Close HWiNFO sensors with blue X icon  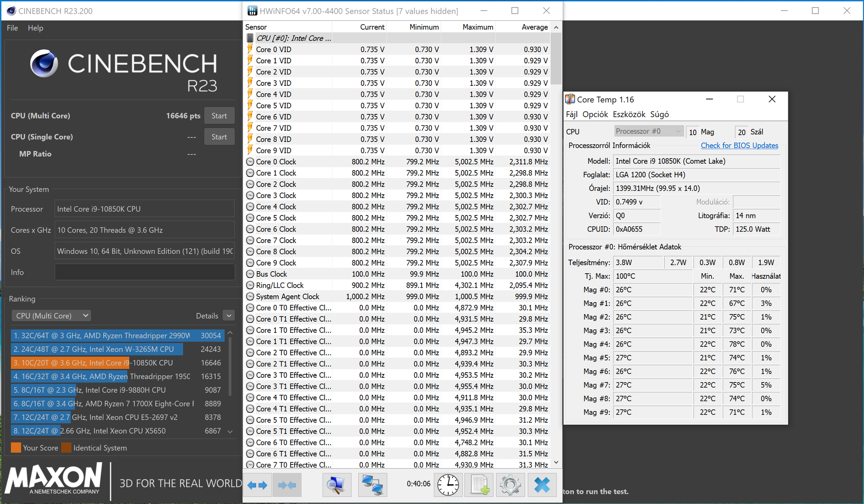point(542,485)
